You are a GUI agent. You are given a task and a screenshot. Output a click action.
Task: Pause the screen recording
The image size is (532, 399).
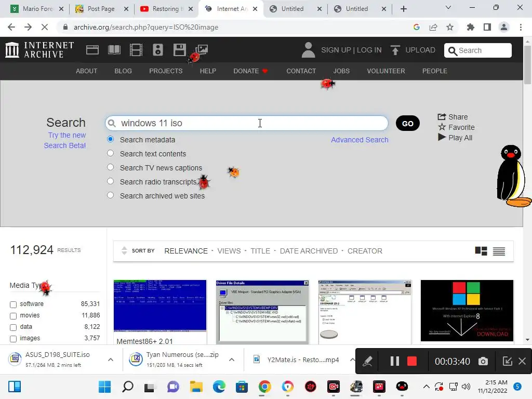[395, 361]
